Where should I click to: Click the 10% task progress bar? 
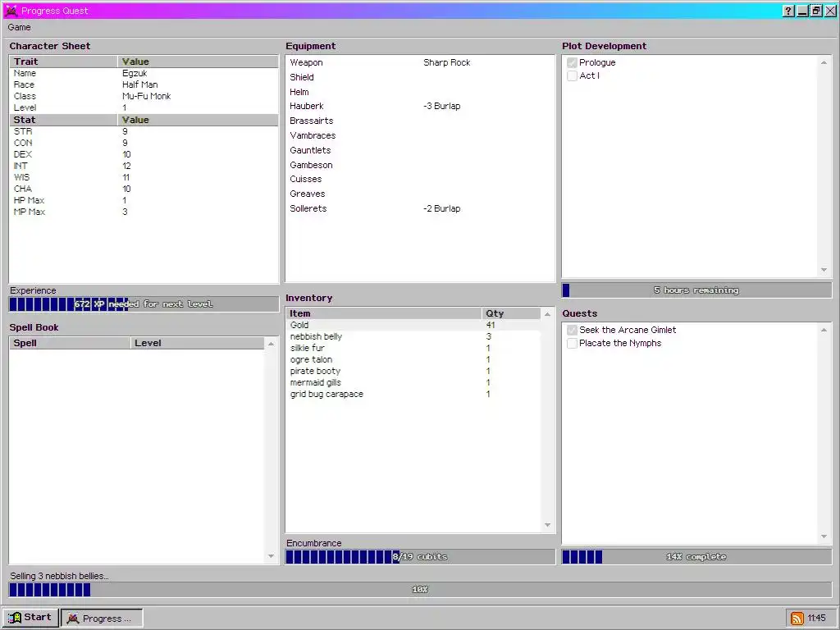pos(420,590)
